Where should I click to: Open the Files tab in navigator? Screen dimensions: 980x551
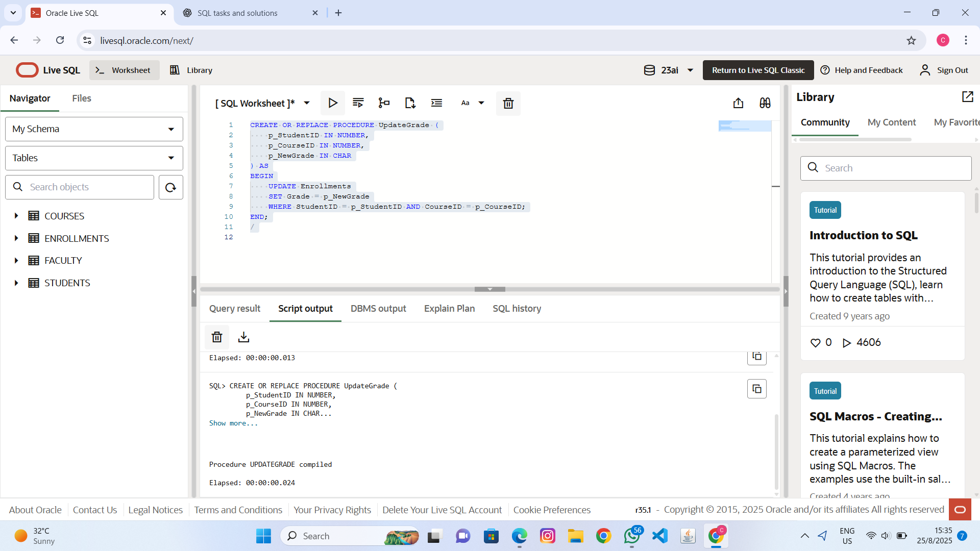(82, 98)
